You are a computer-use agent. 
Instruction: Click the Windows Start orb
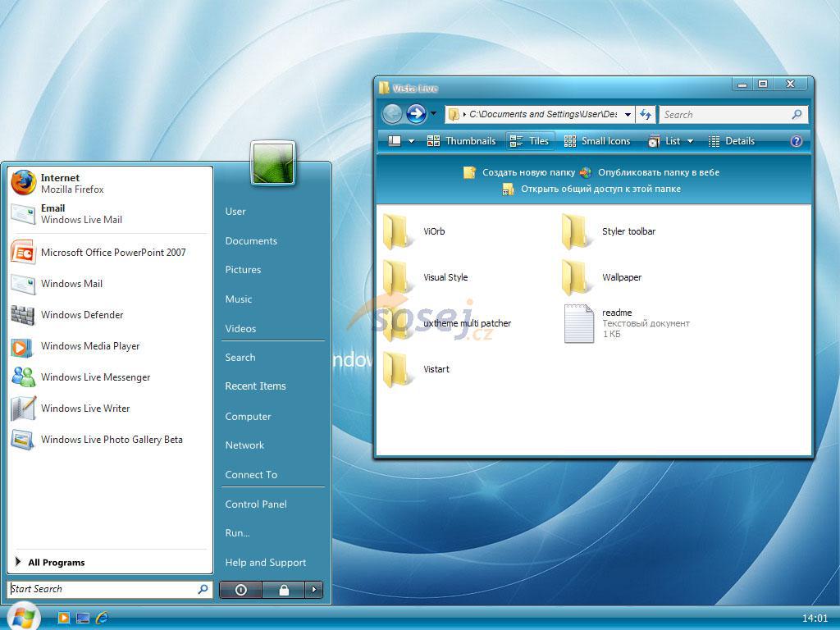tap(24, 616)
